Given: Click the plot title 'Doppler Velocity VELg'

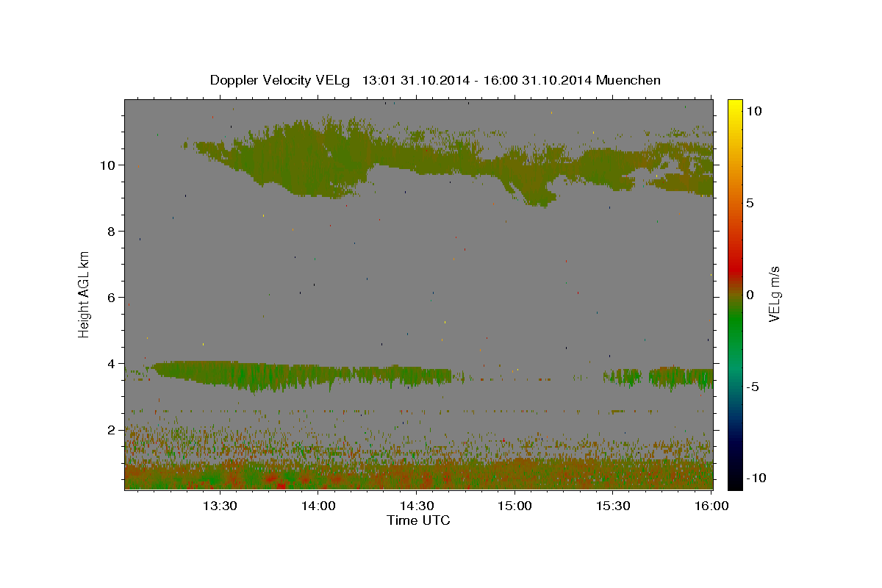Looking at the screenshot, I should pos(279,80).
